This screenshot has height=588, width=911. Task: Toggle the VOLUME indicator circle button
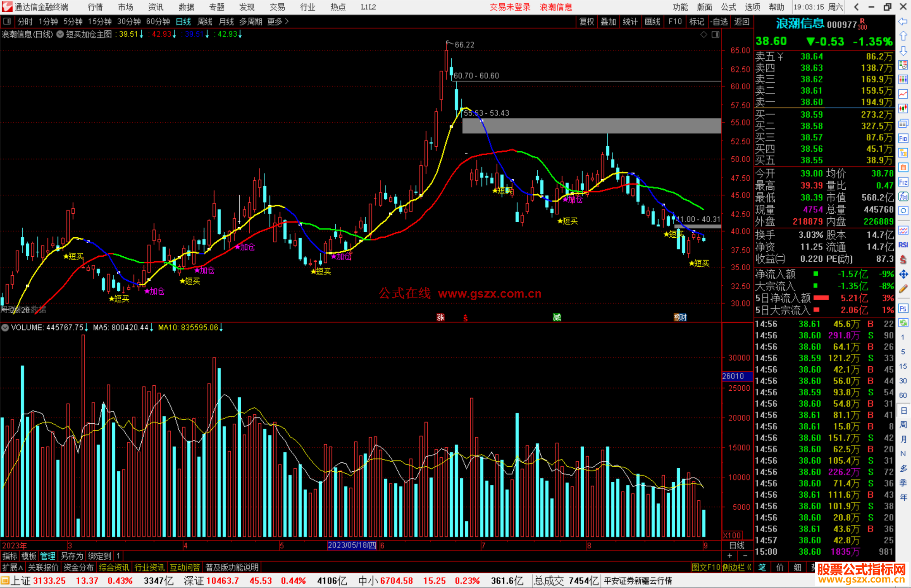click(5, 328)
